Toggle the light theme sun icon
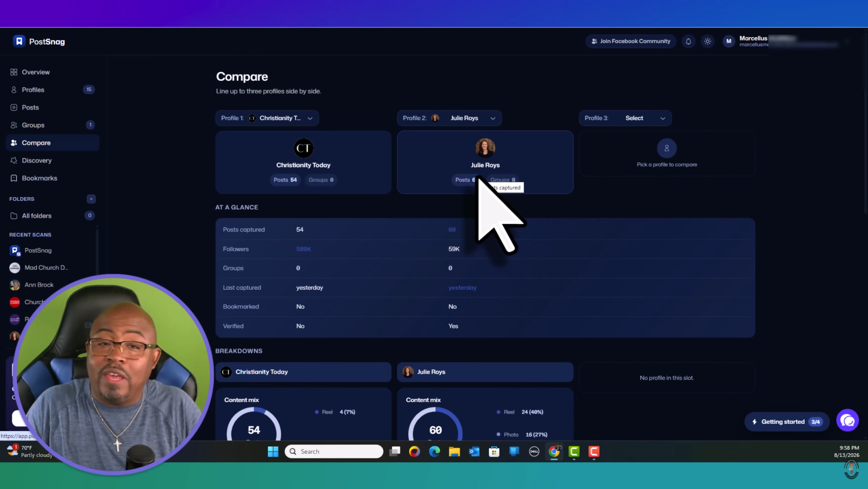 [x=708, y=41]
